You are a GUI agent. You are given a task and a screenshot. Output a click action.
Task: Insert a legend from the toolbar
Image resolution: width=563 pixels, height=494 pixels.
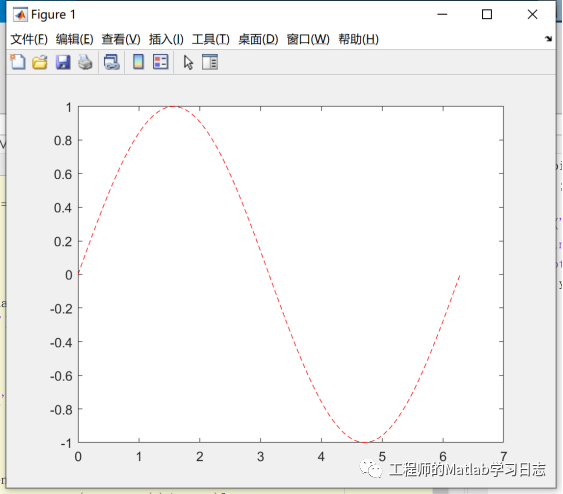coord(160,62)
